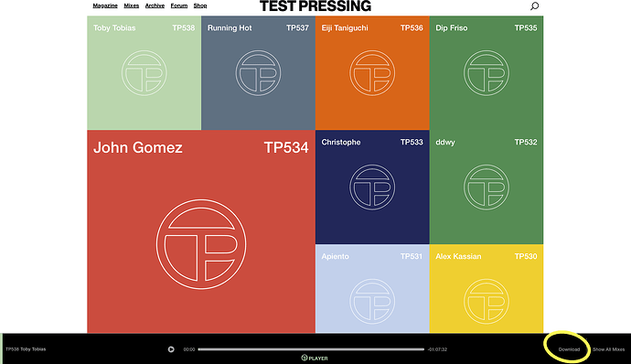Click the TP logo on Alex Kassian tile

point(487,302)
